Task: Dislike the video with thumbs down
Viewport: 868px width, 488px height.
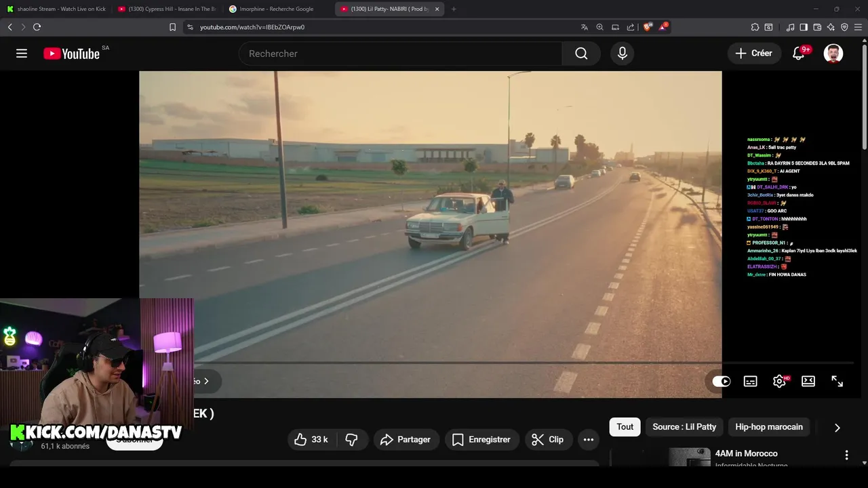Action: pos(351,440)
